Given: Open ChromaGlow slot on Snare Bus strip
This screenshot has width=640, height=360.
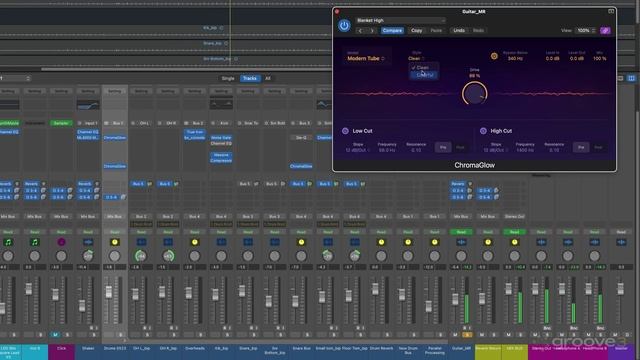Looking at the screenshot, I should pyautogui.click(x=301, y=167).
